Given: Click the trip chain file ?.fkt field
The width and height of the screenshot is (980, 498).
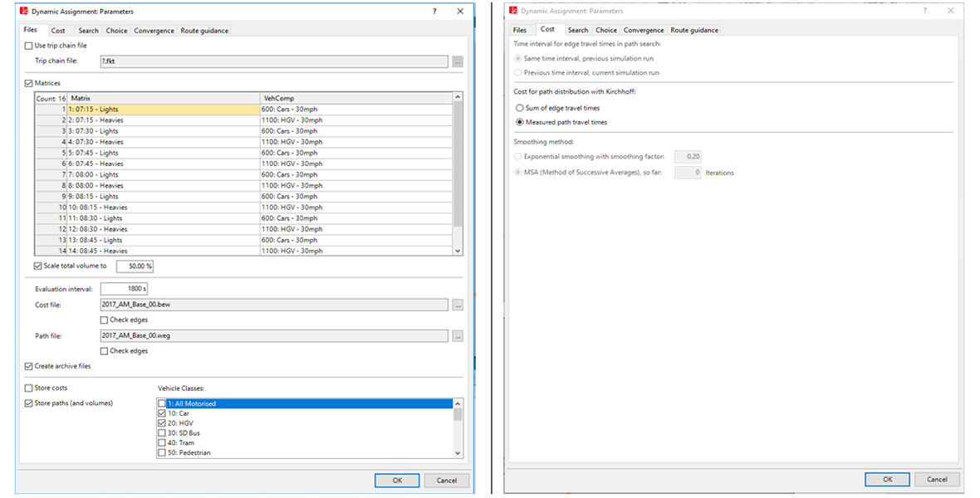Looking at the screenshot, I should [x=274, y=61].
